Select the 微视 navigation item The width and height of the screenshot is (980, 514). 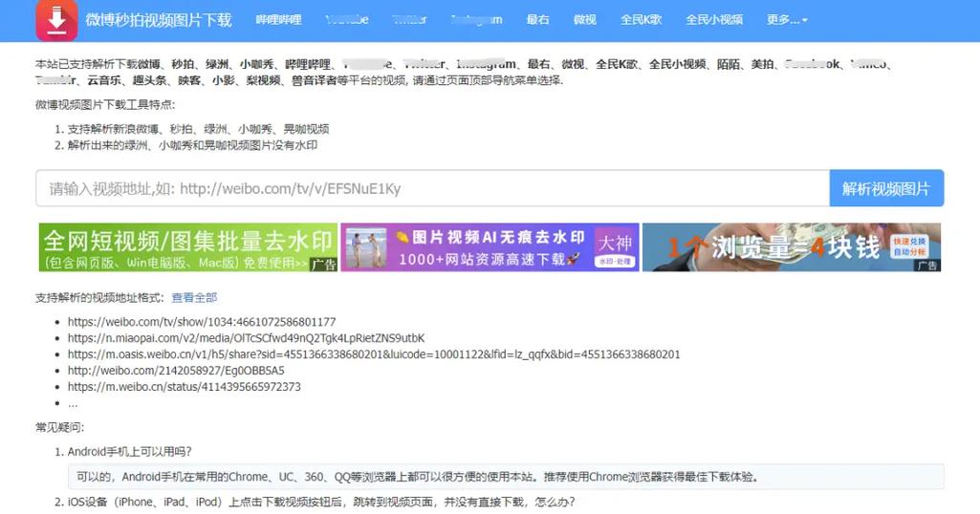tap(585, 20)
